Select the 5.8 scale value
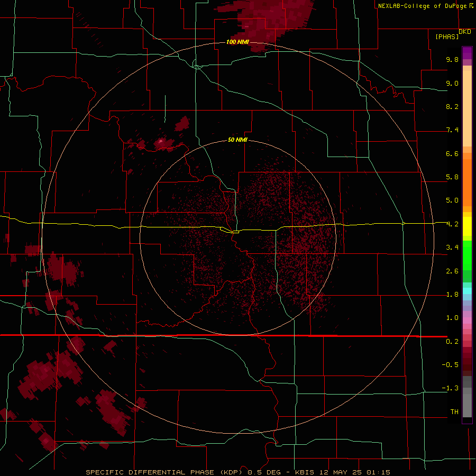This screenshot has height=476, width=476. [452, 177]
